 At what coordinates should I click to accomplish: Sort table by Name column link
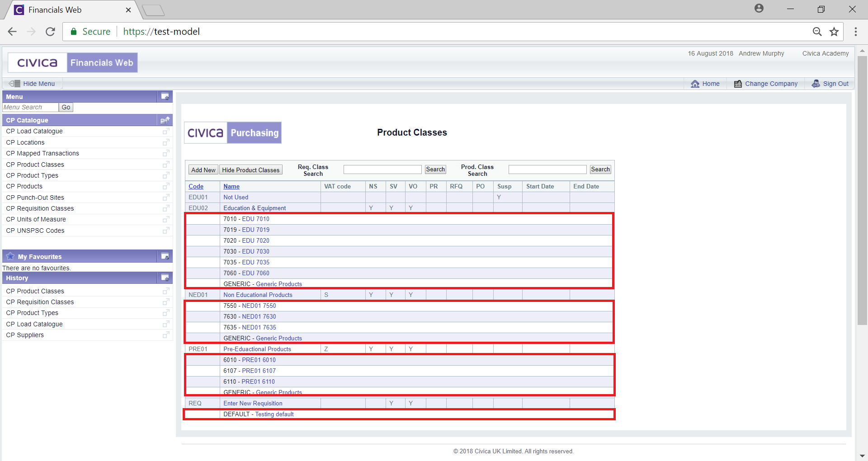231,186
